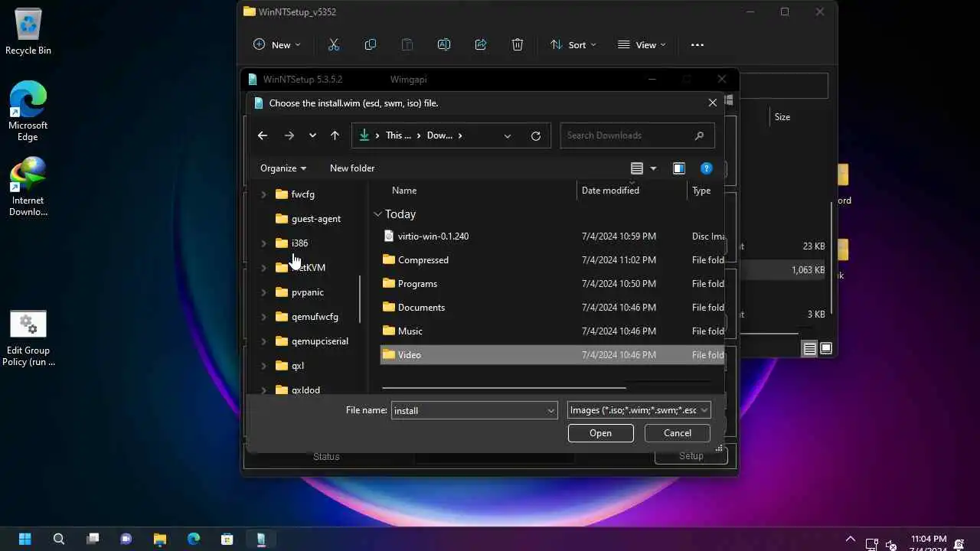Collapse the Today group in file list
Screen dimensions: 980x551
(377, 214)
